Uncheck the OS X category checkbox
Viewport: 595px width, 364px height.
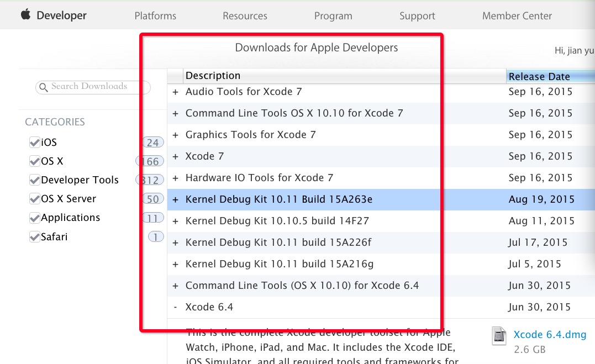click(x=35, y=161)
